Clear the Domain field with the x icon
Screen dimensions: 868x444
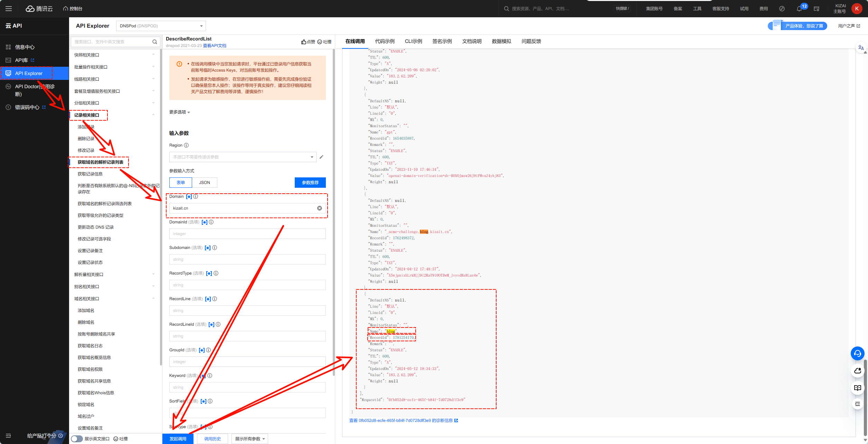click(320, 208)
